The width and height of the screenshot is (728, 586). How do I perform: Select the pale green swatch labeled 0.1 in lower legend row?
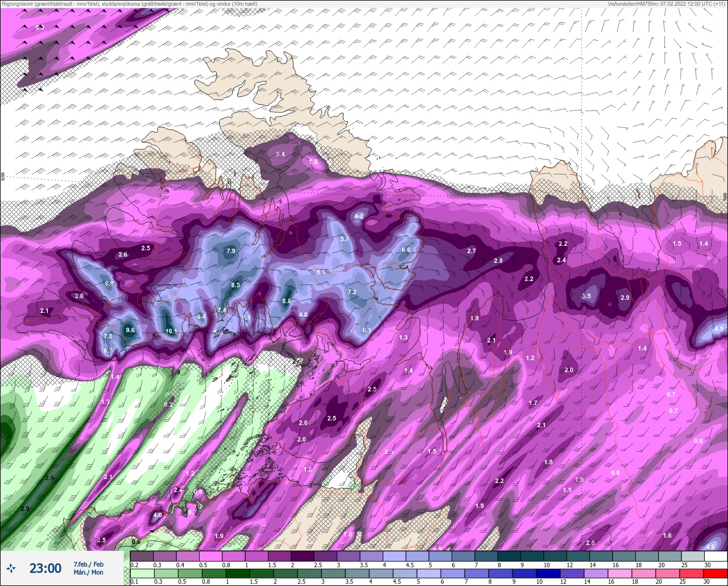tap(142, 573)
